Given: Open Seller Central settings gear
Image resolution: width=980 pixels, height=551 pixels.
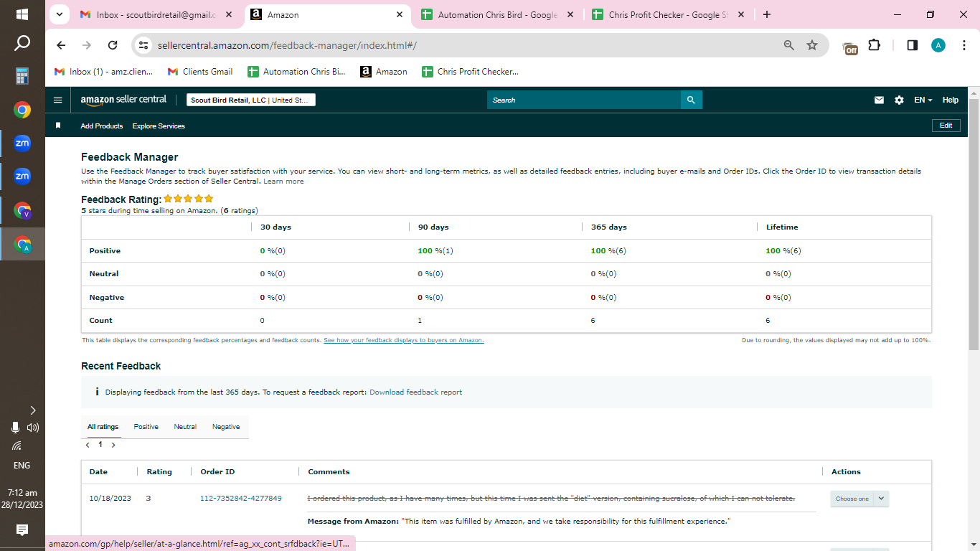Looking at the screenshot, I should point(900,100).
